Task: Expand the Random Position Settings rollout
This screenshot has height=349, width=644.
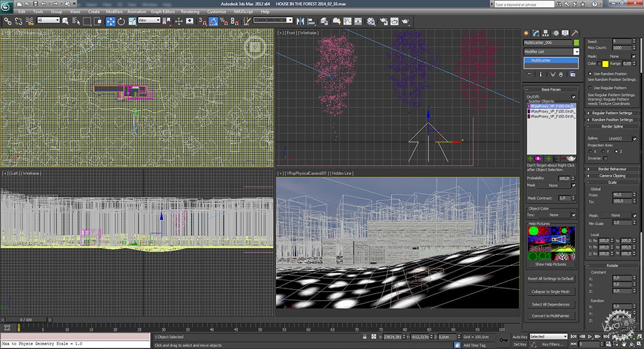Action: coord(612,120)
